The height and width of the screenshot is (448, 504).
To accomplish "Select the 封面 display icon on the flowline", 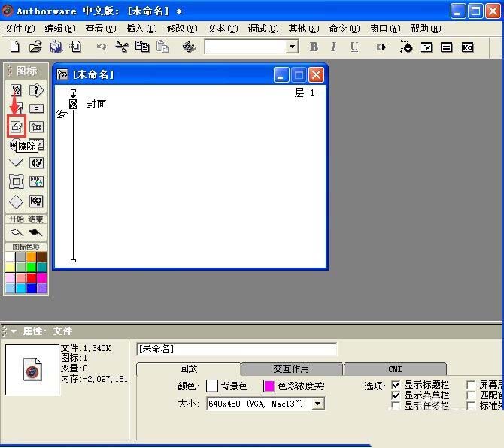I will click(x=73, y=104).
